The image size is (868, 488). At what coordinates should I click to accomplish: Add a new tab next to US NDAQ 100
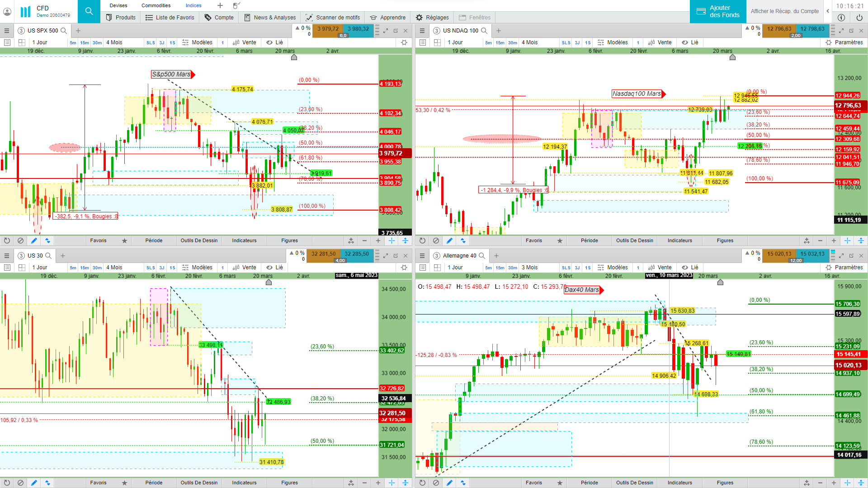click(499, 31)
